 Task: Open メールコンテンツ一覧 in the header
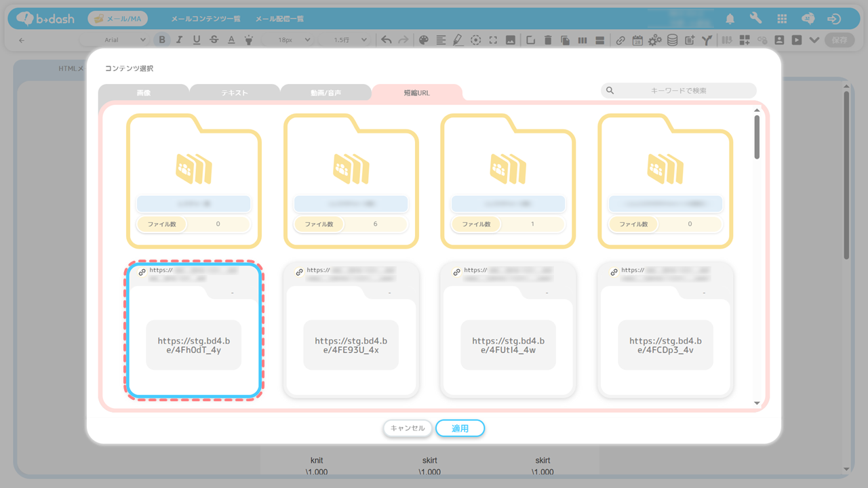(x=205, y=19)
